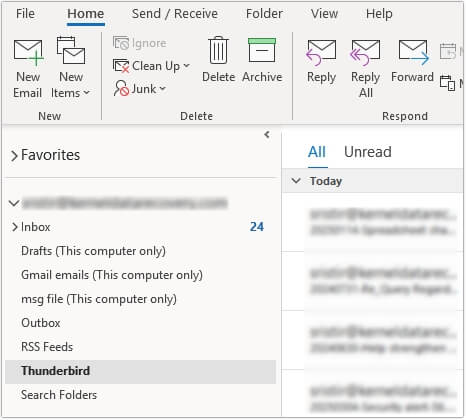Click the New Email icon
This screenshot has width=466, height=420.
pyautogui.click(x=28, y=52)
